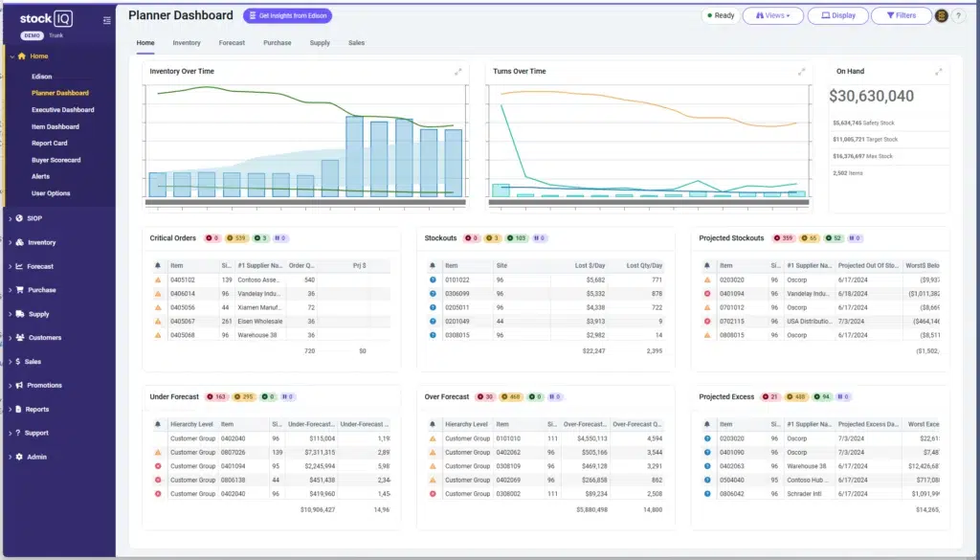Click the stockIQ logo
980x560 pixels.
tap(46, 19)
